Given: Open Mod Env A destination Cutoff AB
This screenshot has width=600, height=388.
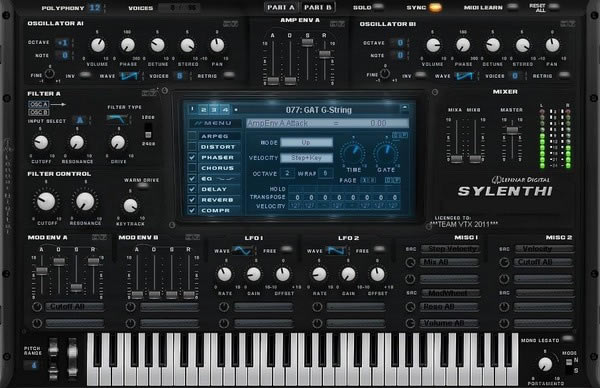Looking at the screenshot, I should coord(75,306).
